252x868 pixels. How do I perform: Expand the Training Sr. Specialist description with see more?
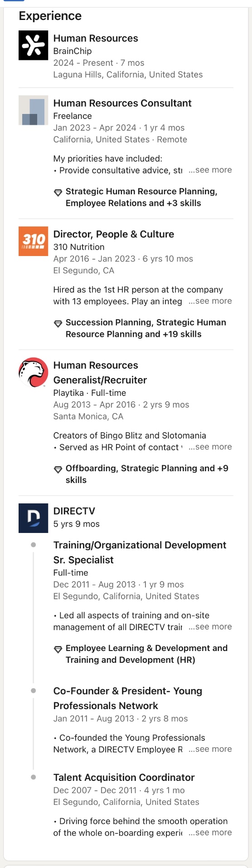click(210, 626)
